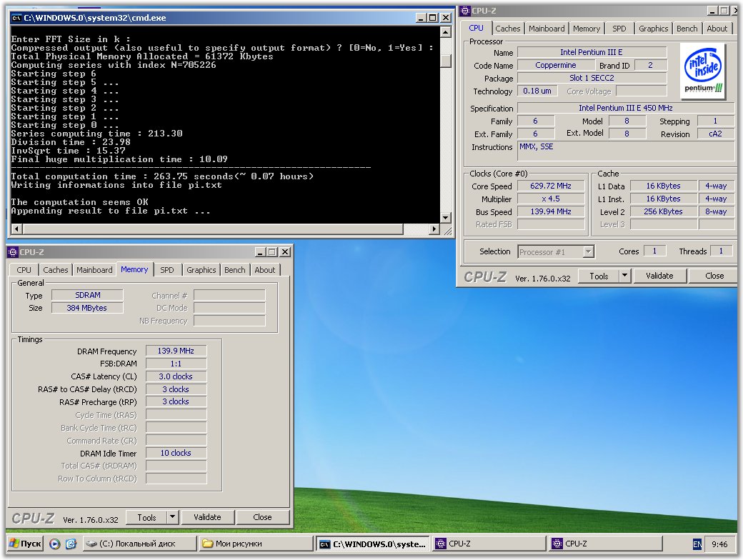Open Graphics tab in top-right CPU-Z window
Image resolution: width=743 pixels, height=560 pixels.
(x=653, y=29)
